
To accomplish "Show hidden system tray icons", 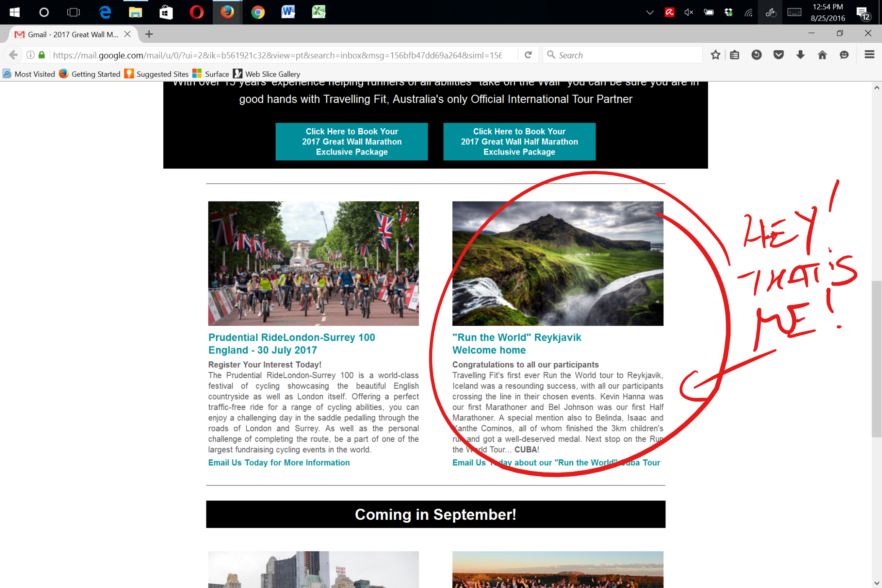I will tap(650, 13).
